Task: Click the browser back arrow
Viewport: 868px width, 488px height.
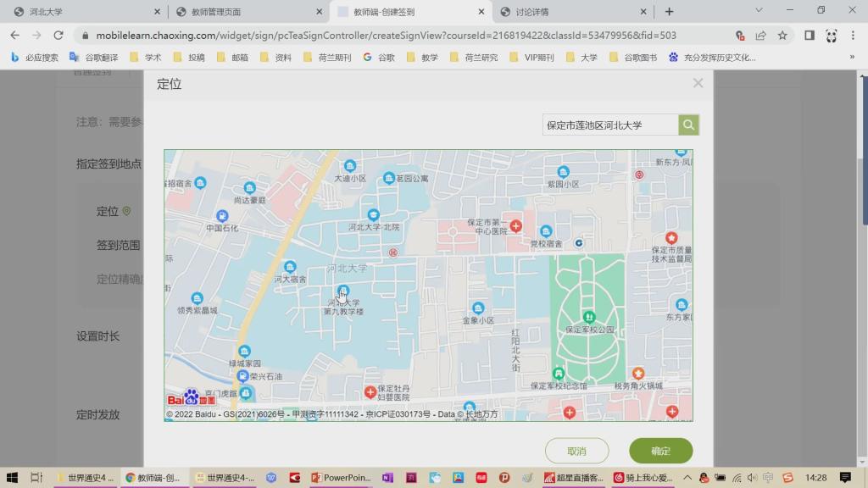Action: click(x=15, y=36)
